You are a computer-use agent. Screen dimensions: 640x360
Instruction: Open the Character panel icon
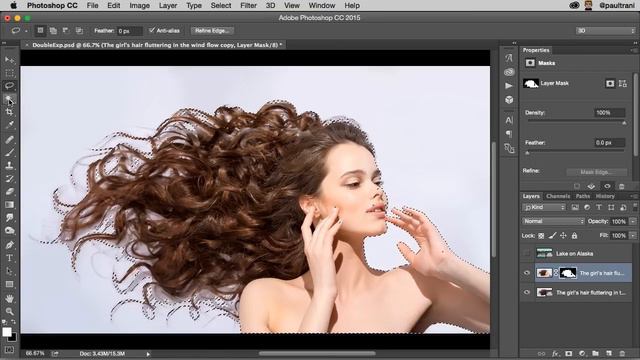click(509, 120)
